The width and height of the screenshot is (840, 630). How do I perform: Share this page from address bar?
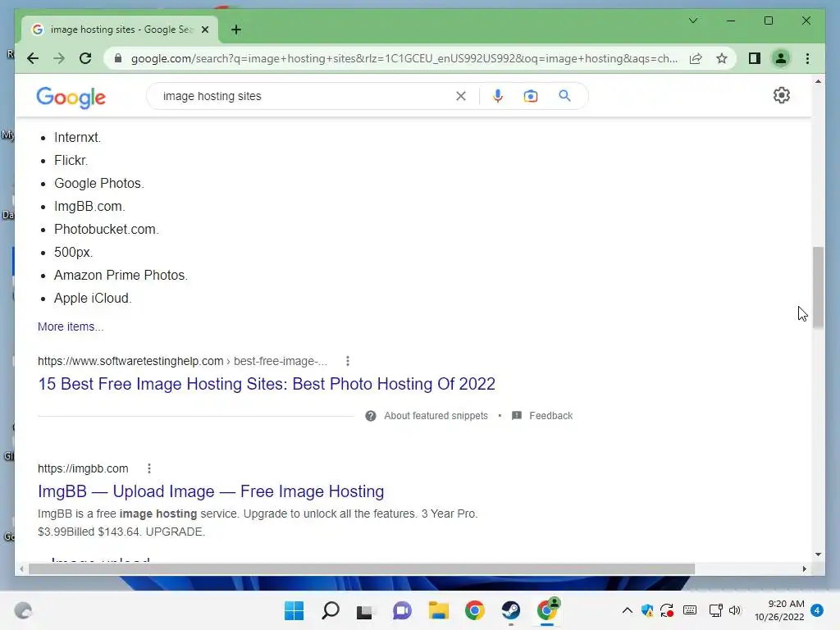pos(696,58)
